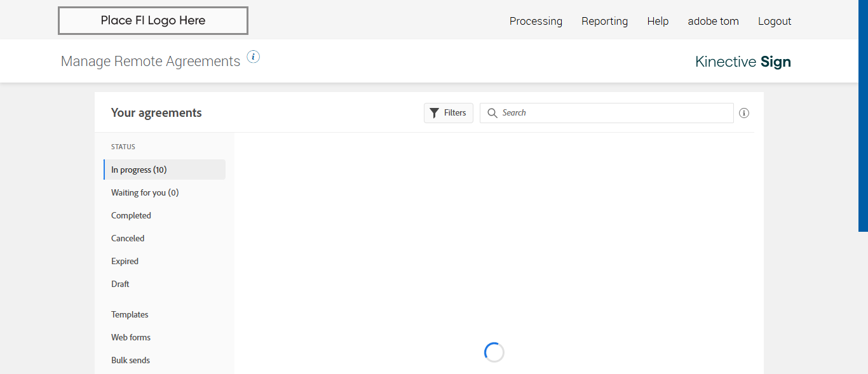This screenshot has height=374, width=868.
Task: Click the Place FI Logo Here placeholder
Action: coord(153,21)
